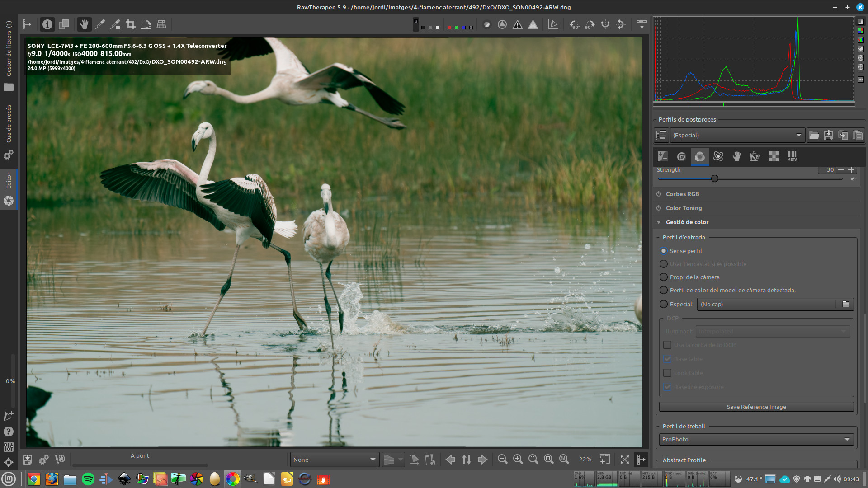Click the save current image icon

tap(28, 459)
